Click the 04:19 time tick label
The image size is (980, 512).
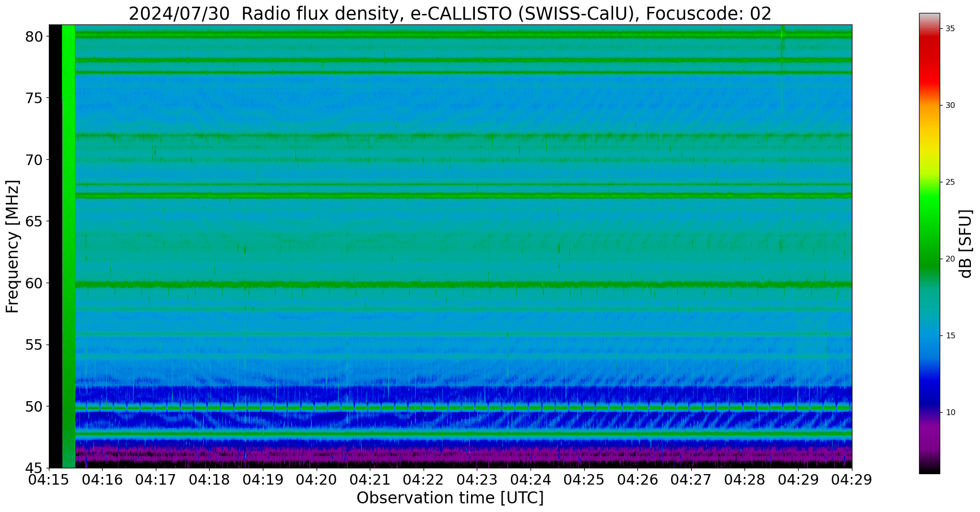263,480
